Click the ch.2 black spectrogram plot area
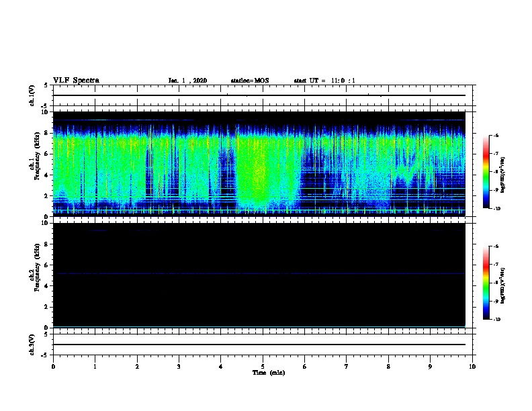 pyautogui.click(x=259, y=275)
